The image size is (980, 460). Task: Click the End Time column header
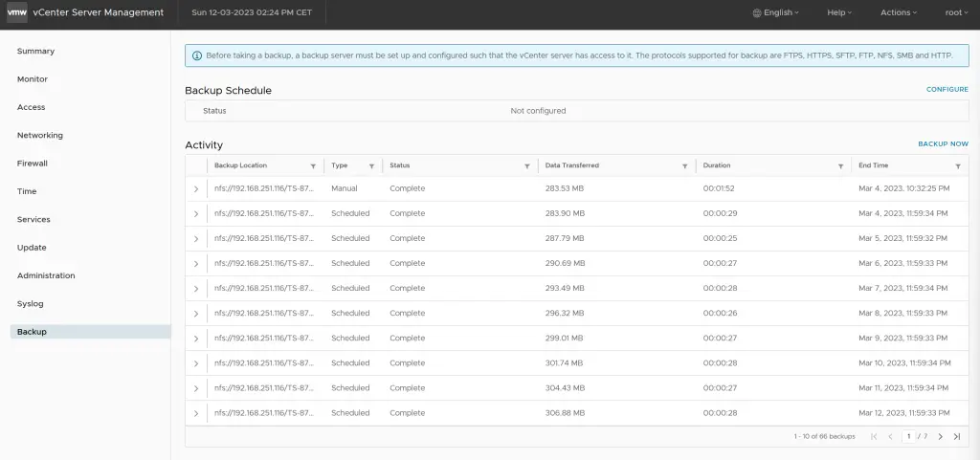click(873, 165)
